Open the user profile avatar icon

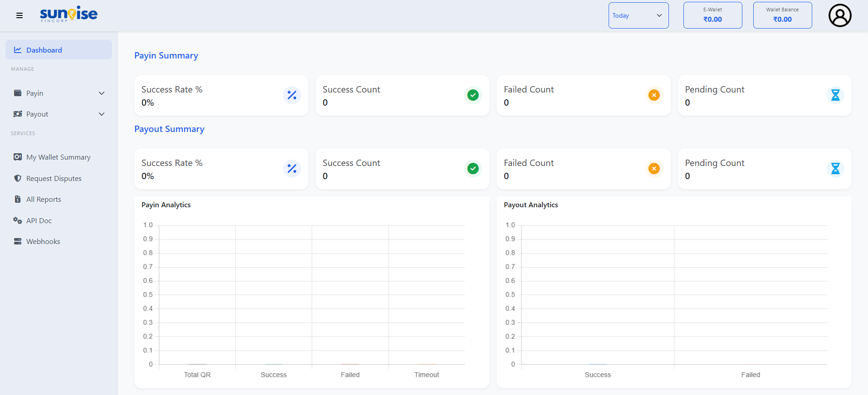839,15
